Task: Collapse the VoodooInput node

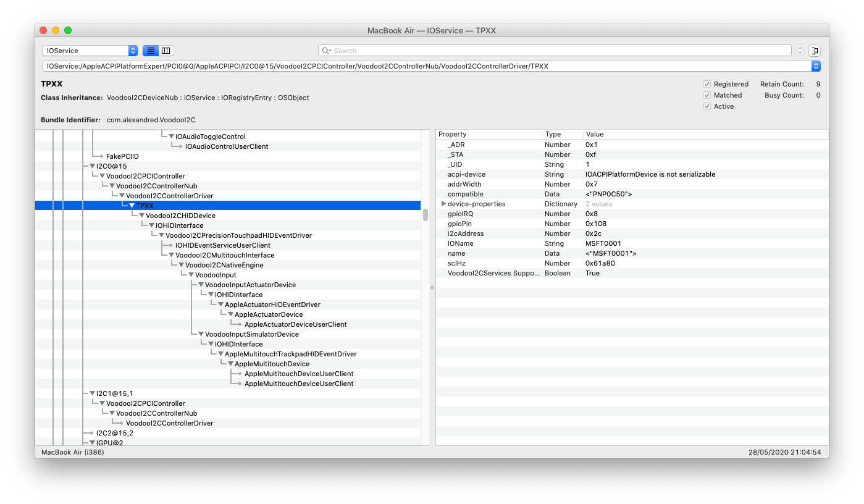Action: (191, 275)
